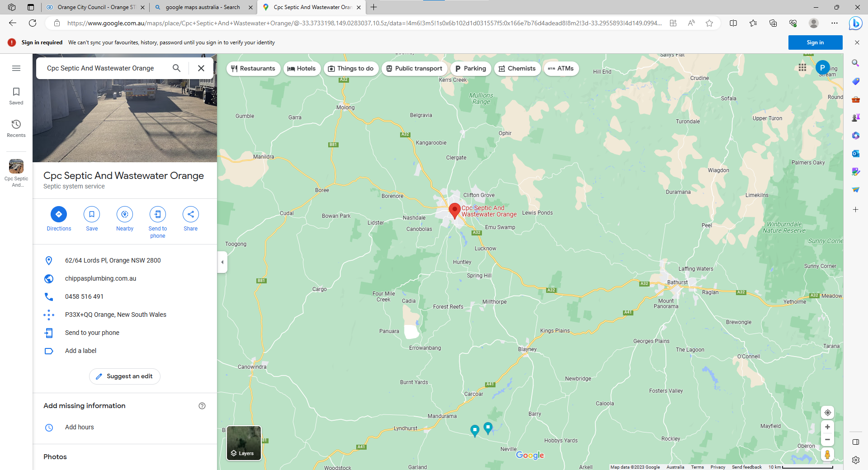Click Suggest an edit button
Image resolution: width=868 pixels, height=470 pixels.
pos(125,376)
